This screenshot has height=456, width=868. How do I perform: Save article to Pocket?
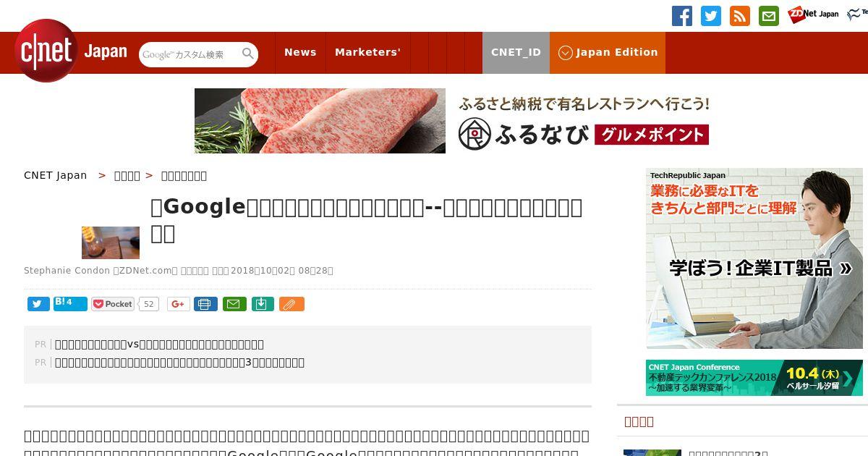pyautogui.click(x=113, y=304)
